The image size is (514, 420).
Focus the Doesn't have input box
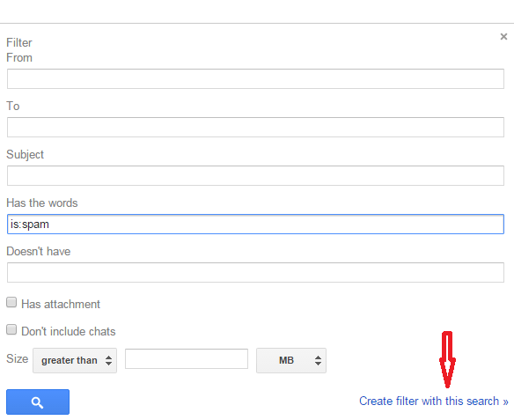255,272
